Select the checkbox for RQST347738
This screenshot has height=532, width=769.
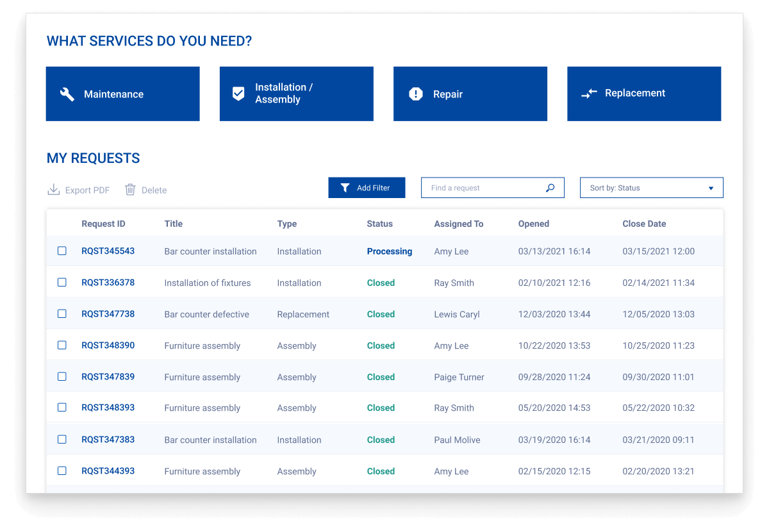tap(62, 314)
